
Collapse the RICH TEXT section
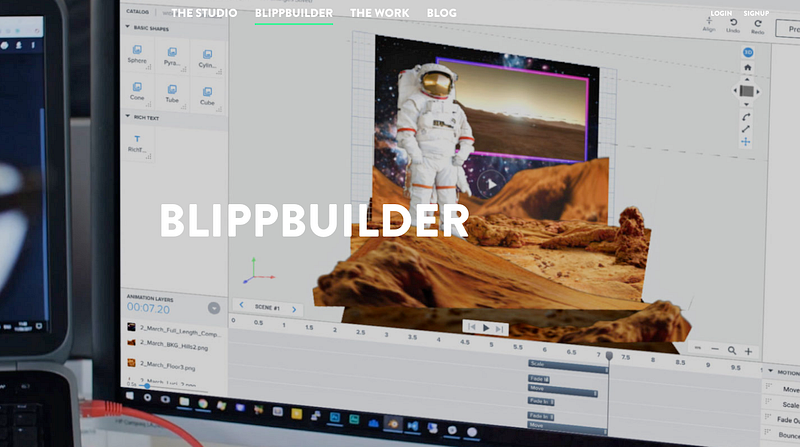tap(128, 116)
